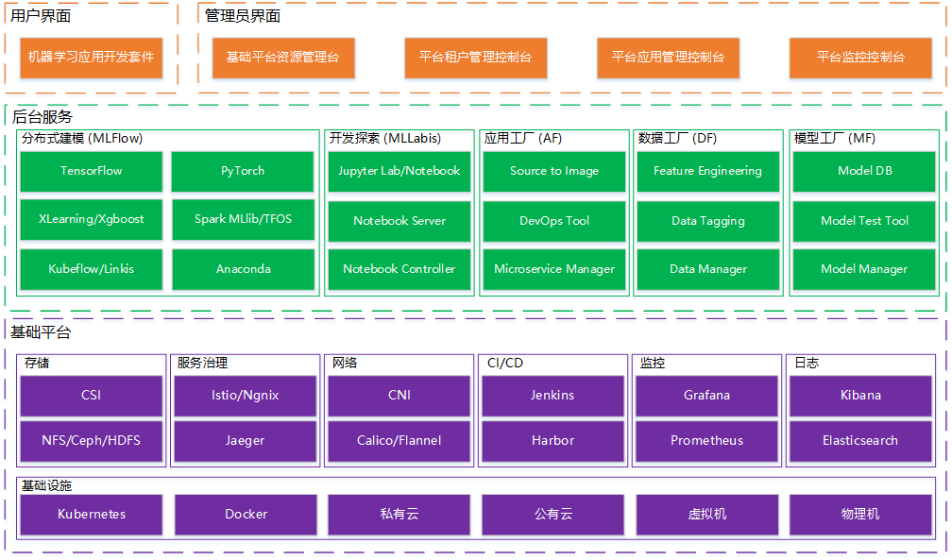Select the Jaeger block

tap(246, 441)
